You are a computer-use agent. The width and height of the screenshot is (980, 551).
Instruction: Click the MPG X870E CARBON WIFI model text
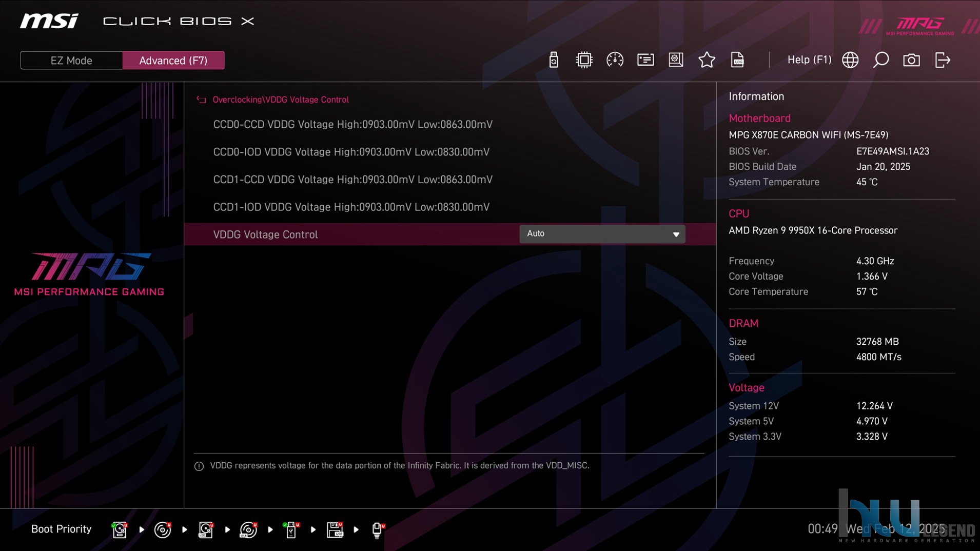pyautogui.click(x=808, y=135)
